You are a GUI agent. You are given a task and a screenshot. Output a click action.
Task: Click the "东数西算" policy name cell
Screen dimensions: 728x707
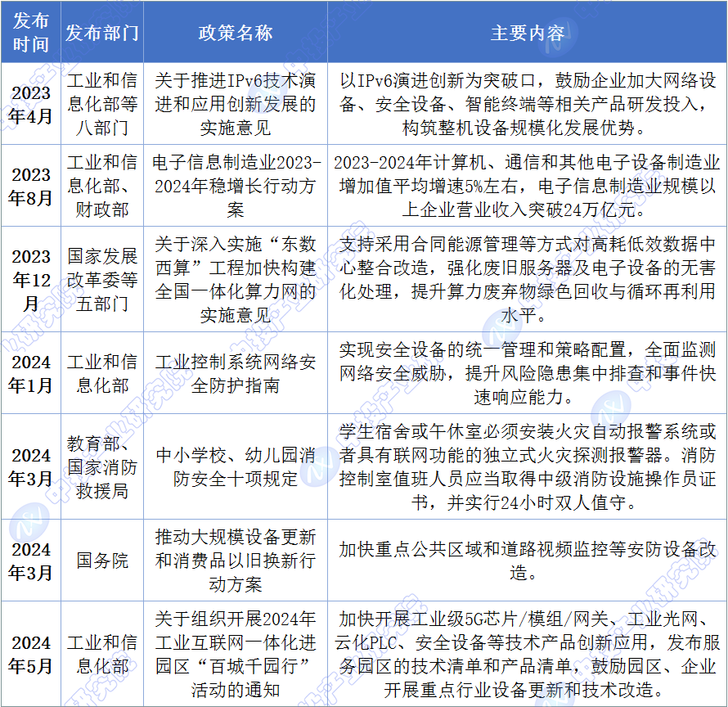point(236,280)
